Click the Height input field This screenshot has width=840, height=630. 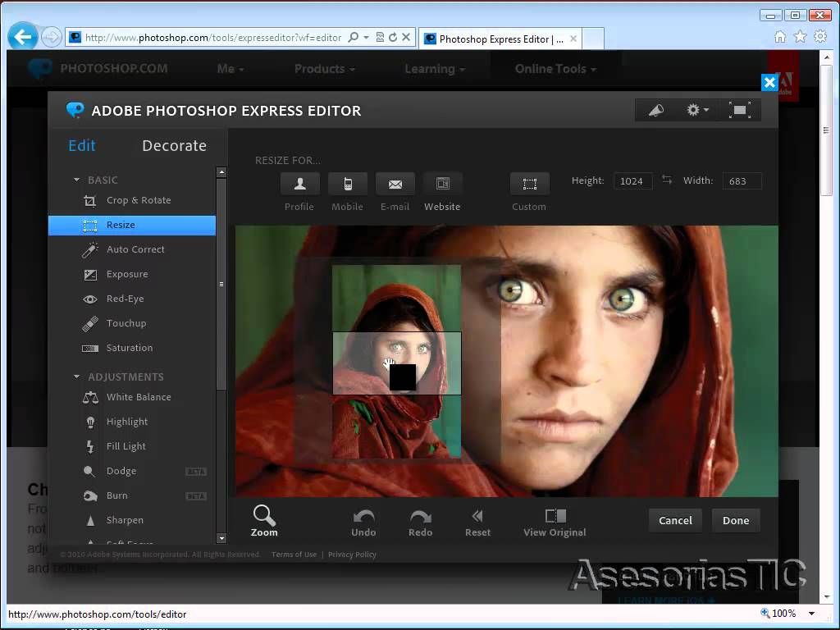[632, 181]
